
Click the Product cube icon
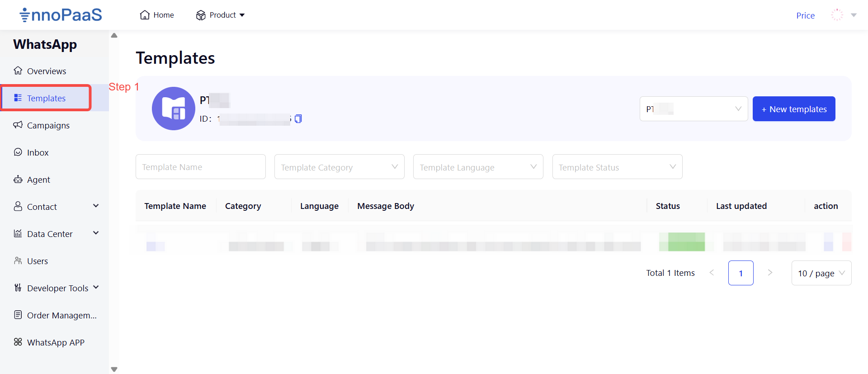point(201,15)
